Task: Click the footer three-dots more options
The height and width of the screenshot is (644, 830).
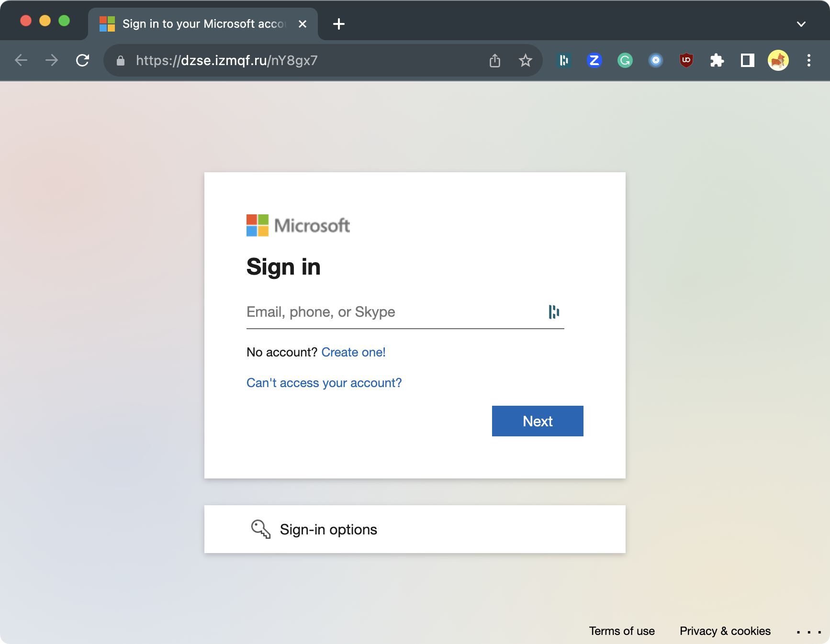Action: point(809,632)
